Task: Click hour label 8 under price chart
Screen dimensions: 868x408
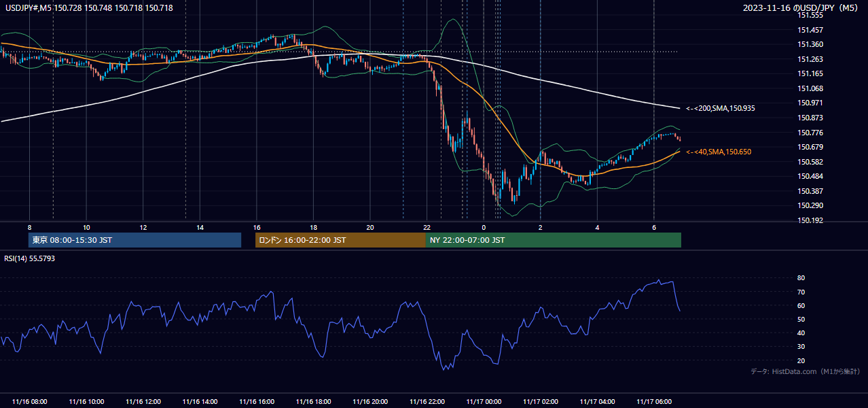Action: tap(29, 227)
